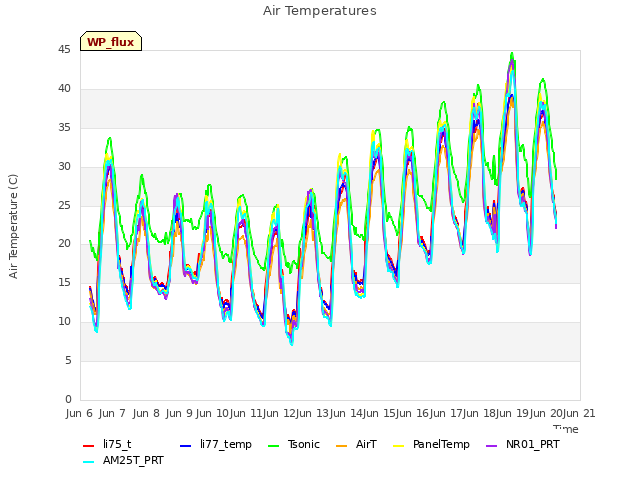
Task: Click the 20 y-axis tick label
Action: (x=64, y=244)
